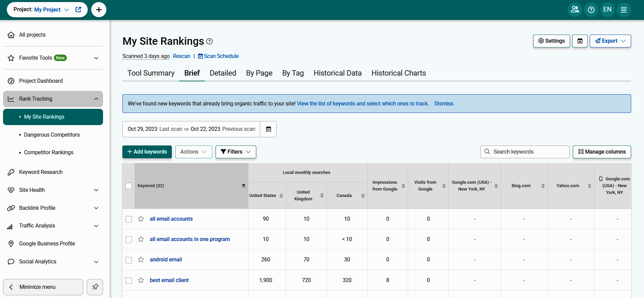
Task: Click the calendar button beside Settings
Action: (580, 41)
